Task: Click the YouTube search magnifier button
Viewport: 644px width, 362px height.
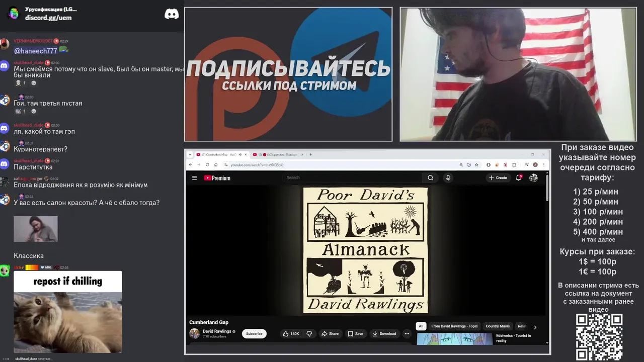Action: (430, 177)
